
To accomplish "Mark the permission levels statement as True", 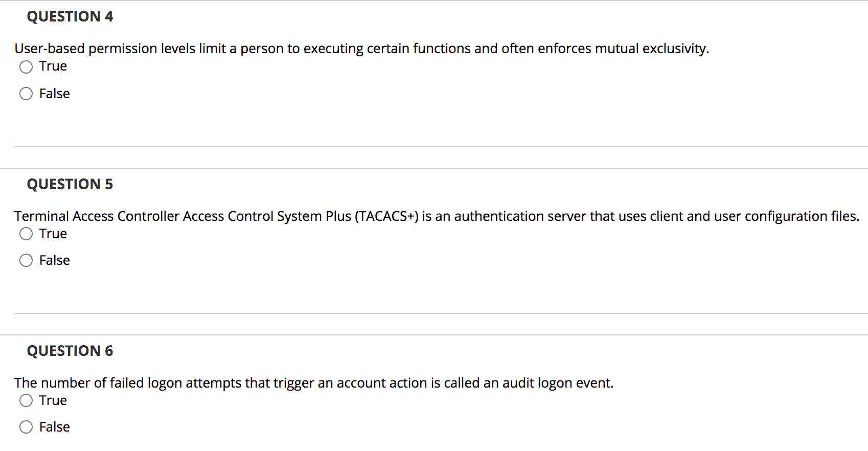I will pyautogui.click(x=26, y=66).
